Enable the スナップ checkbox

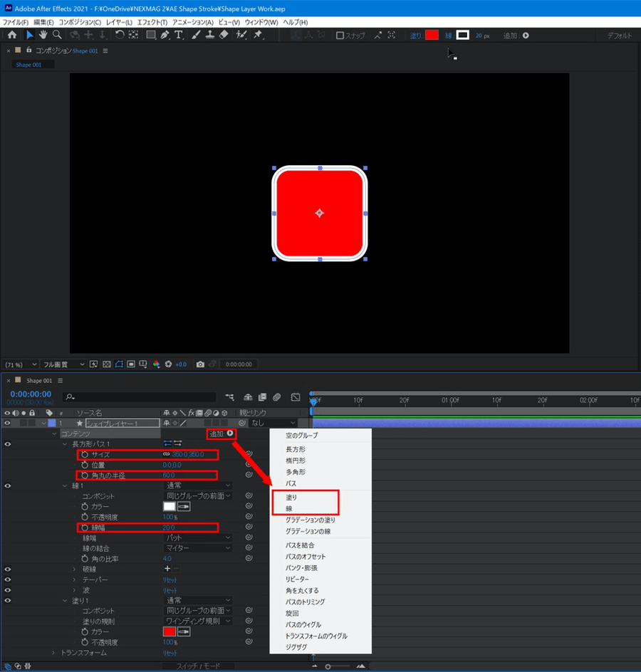340,36
